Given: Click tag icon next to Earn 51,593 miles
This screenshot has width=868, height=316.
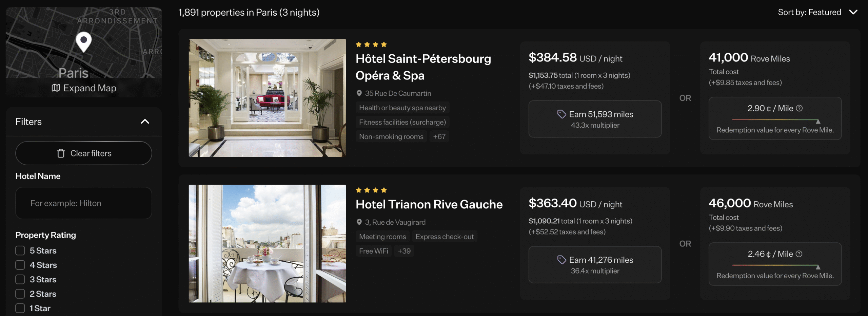Looking at the screenshot, I should (x=561, y=114).
